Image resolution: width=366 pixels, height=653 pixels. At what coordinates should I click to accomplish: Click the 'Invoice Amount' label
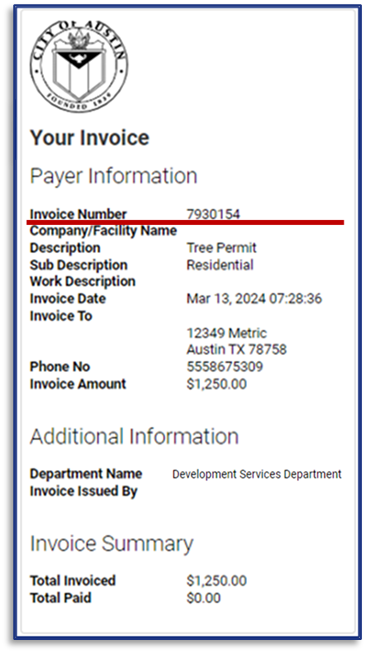tap(78, 384)
